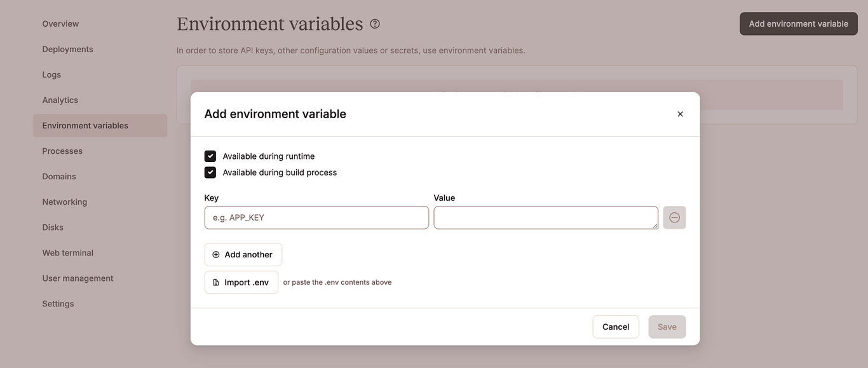868x368 pixels.
Task: Click the Import .env button
Action: [241, 282]
